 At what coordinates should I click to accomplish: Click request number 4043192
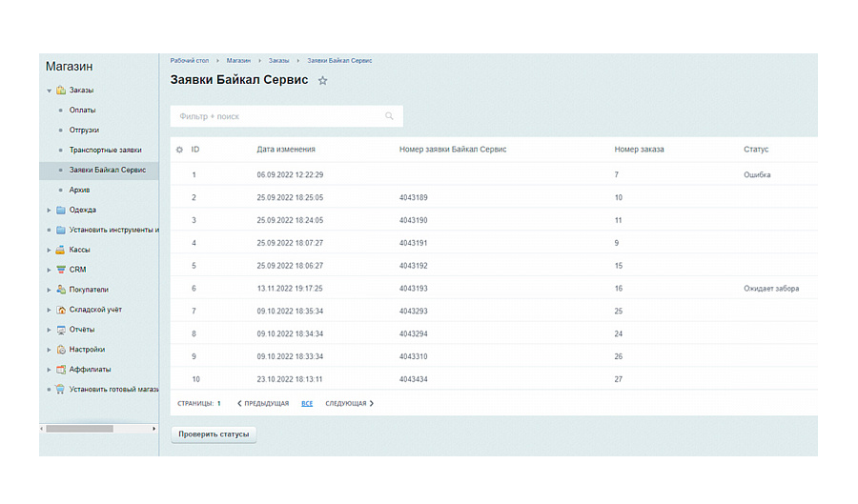pos(413,266)
